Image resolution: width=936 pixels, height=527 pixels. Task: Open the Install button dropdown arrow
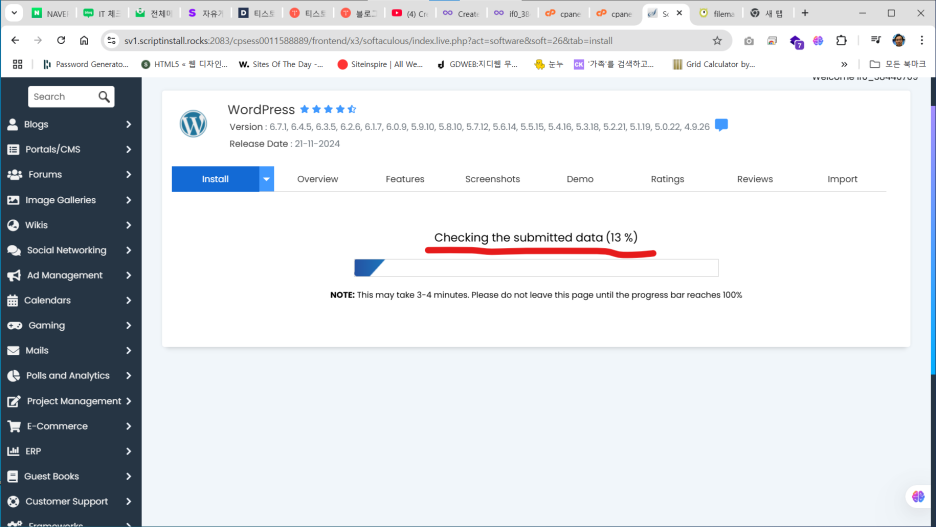[x=266, y=179]
